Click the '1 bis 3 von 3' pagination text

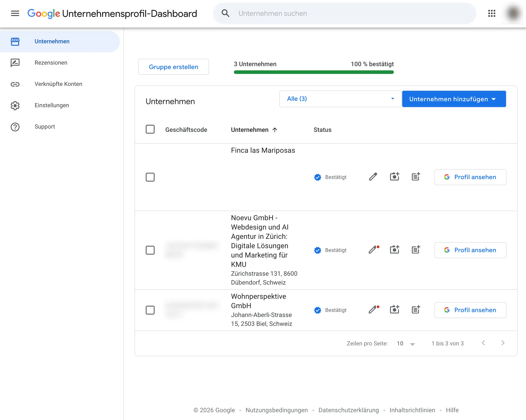pos(447,344)
